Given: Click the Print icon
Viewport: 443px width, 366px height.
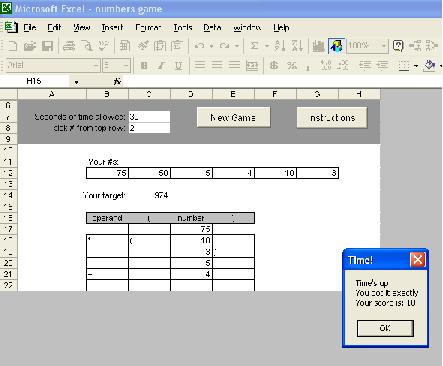Looking at the screenshot, I should (x=69, y=46).
